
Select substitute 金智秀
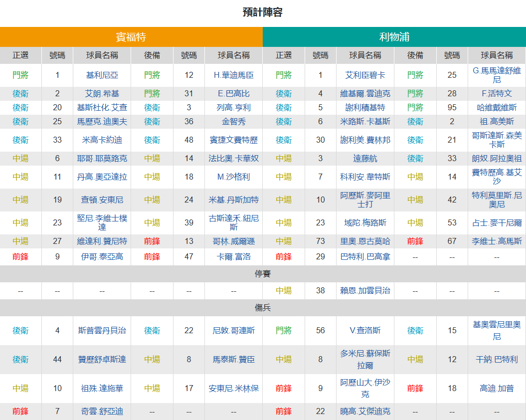tap(234, 122)
